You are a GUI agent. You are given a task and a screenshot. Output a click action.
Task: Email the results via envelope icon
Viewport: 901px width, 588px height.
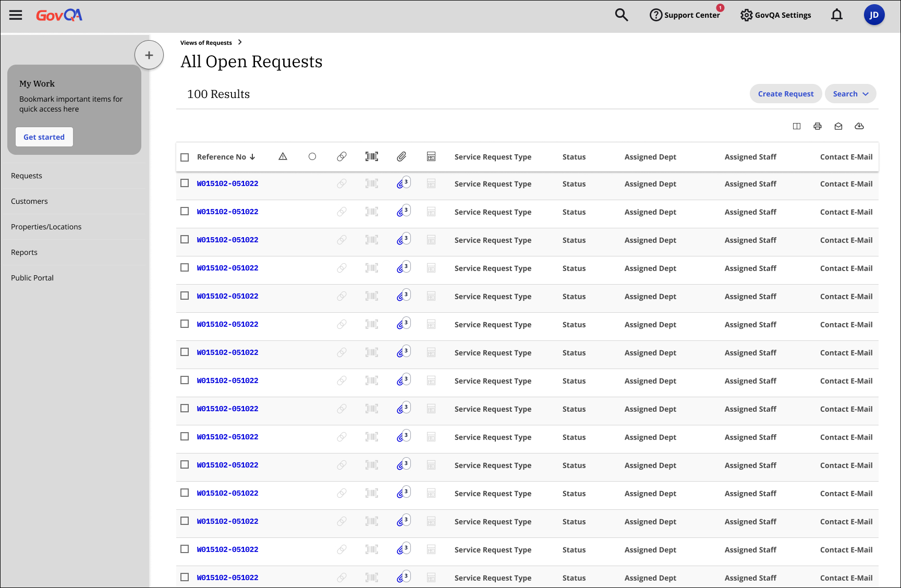pyautogui.click(x=838, y=126)
